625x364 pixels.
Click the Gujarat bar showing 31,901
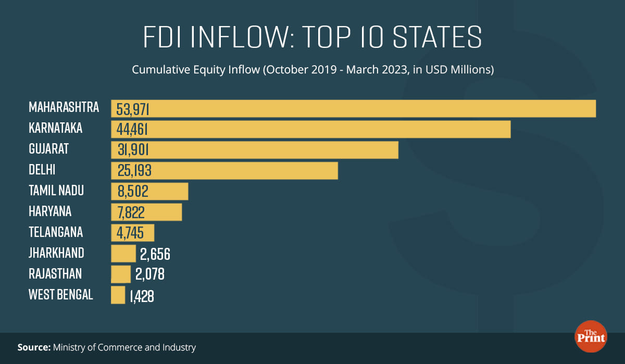tap(254, 150)
